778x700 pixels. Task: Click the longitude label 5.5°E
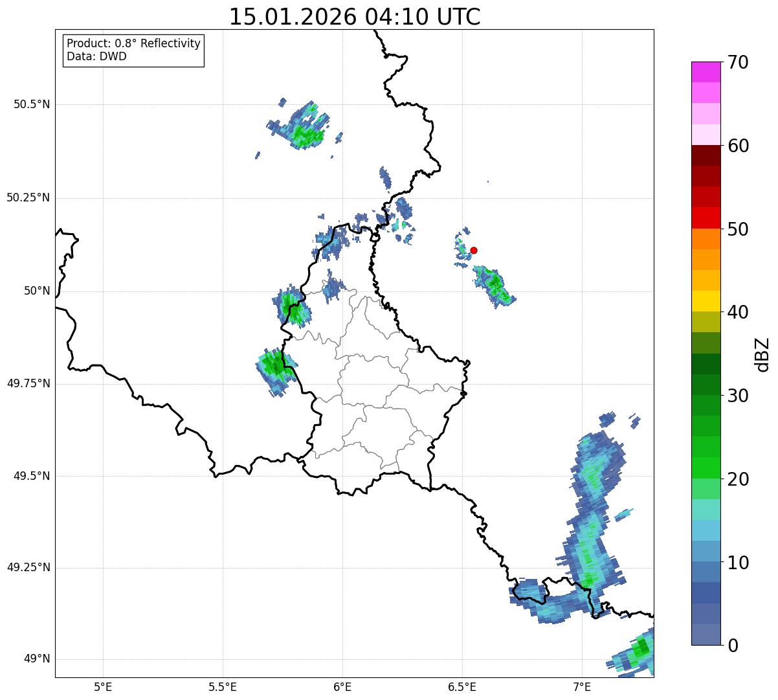coord(223,686)
